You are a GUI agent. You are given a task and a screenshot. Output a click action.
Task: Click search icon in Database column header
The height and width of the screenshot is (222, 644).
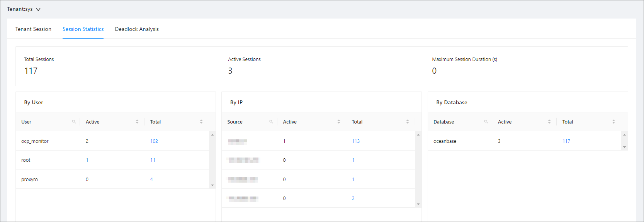(x=486, y=122)
